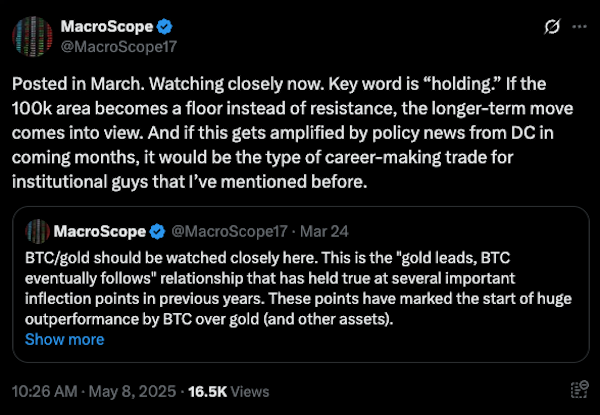This screenshot has height=415, width=600.
Task: Click the Grok icon on the post
Action: point(549,27)
